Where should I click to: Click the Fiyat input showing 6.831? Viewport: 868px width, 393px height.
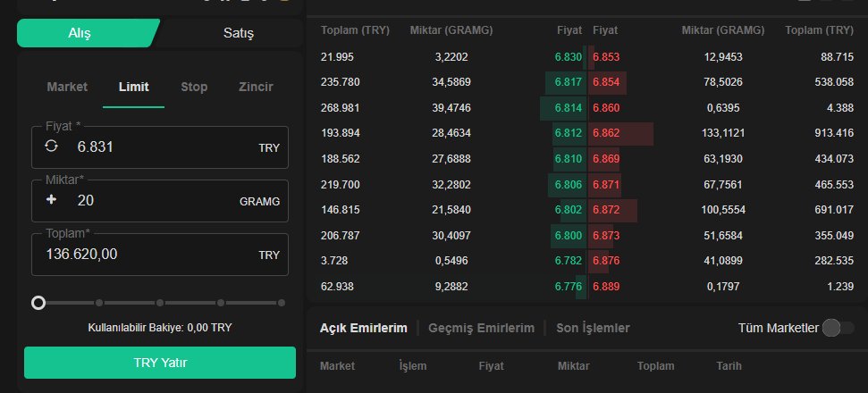160,147
